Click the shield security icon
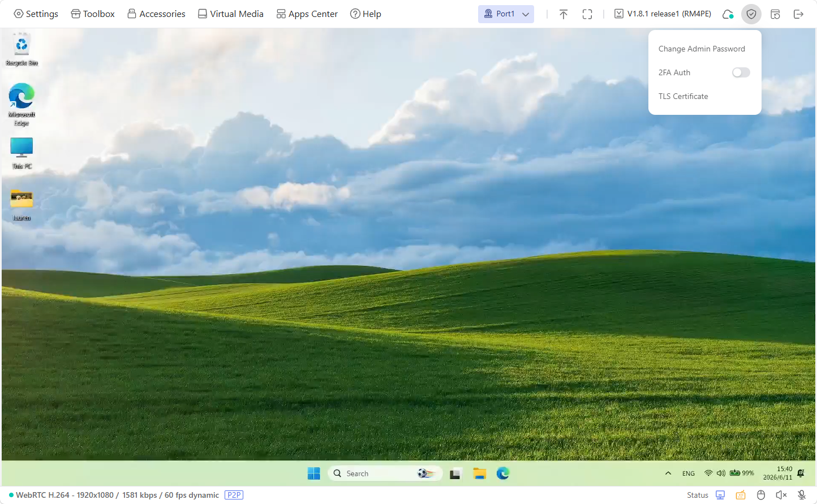This screenshot has width=817, height=504. click(751, 14)
